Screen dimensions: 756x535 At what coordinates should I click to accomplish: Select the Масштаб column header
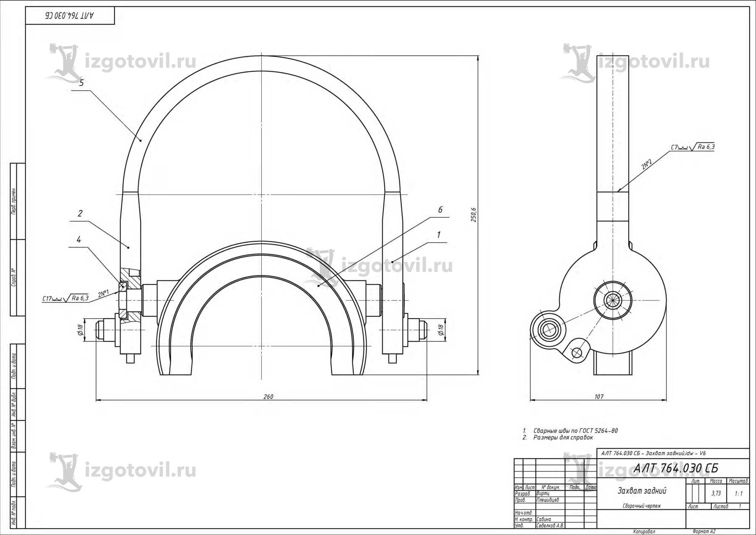[738, 481]
